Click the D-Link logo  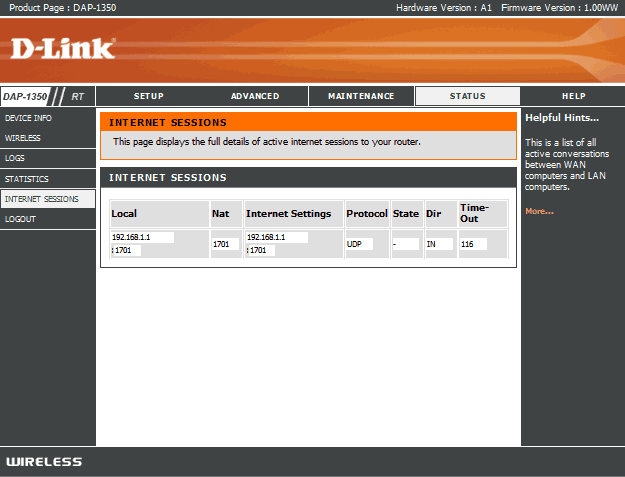coord(63,47)
